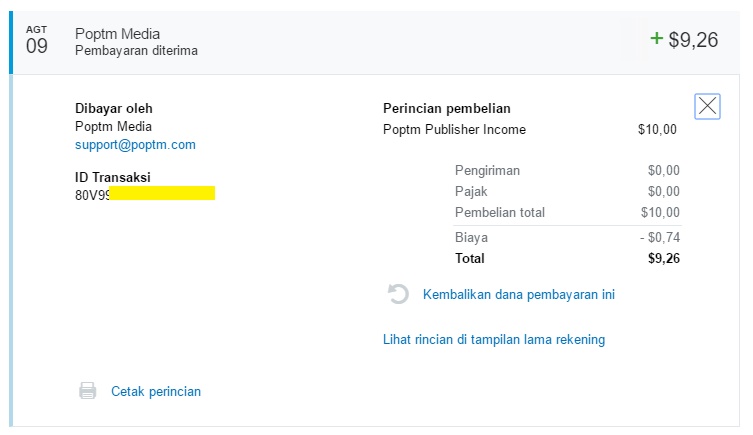
Task: Click the yellow highlighted redaction bar
Action: (162, 193)
